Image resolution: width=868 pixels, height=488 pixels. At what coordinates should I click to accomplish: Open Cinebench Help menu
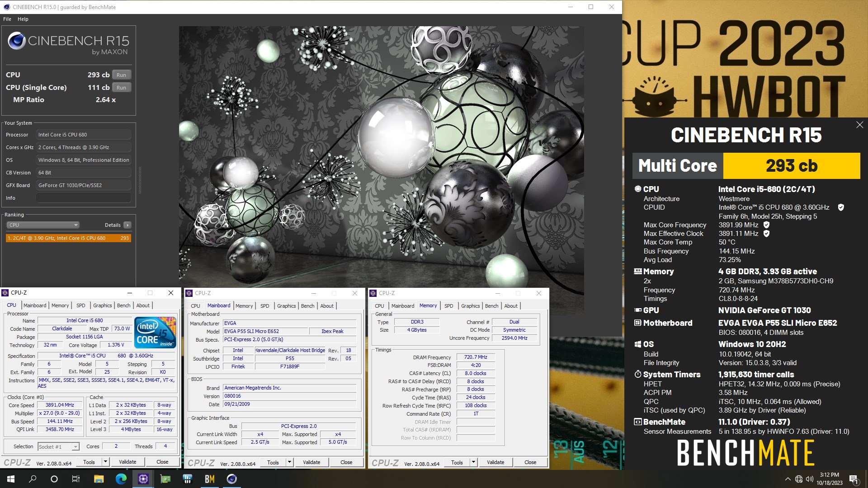tap(23, 19)
